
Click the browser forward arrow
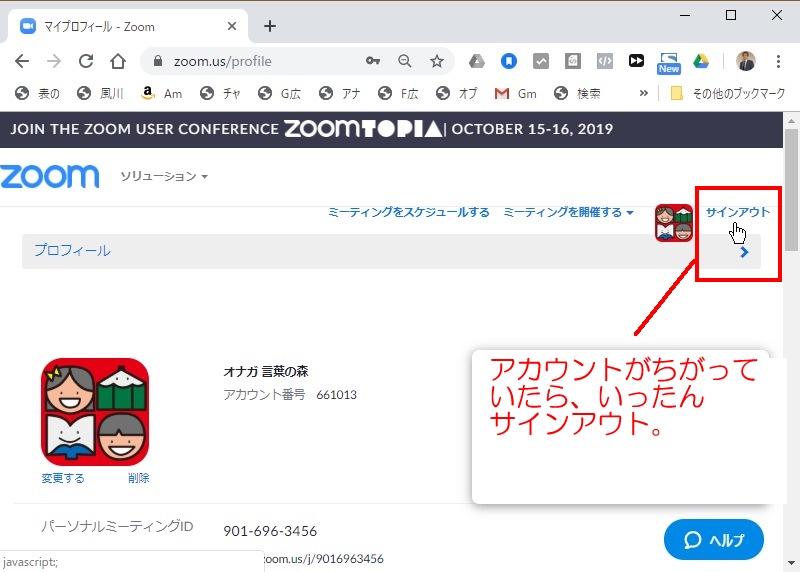[54, 61]
